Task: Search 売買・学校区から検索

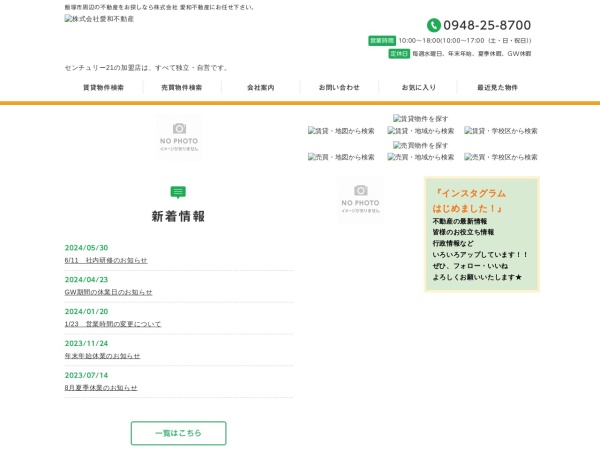Action: (x=501, y=157)
